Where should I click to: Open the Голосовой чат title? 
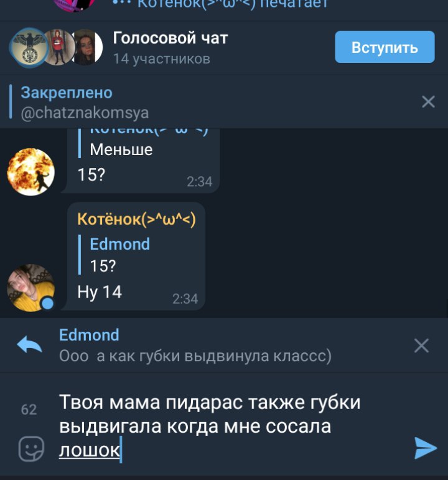[170, 38]
